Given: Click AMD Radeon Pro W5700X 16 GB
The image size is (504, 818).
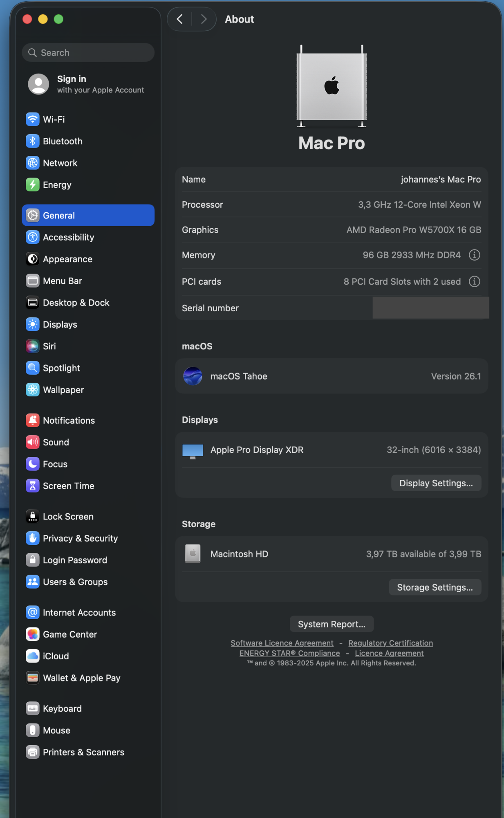Looking at the screenshot, I should coord(414,230).
